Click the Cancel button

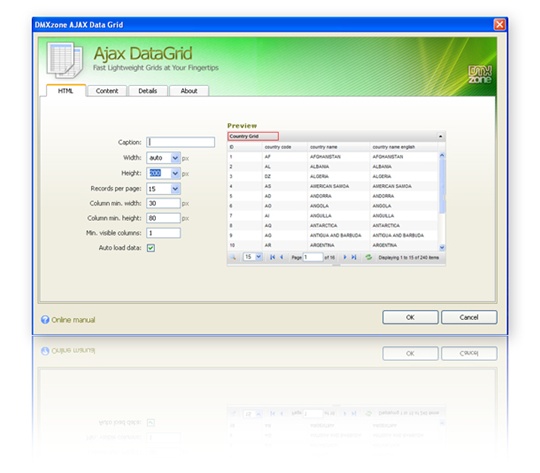pos(469,317)
